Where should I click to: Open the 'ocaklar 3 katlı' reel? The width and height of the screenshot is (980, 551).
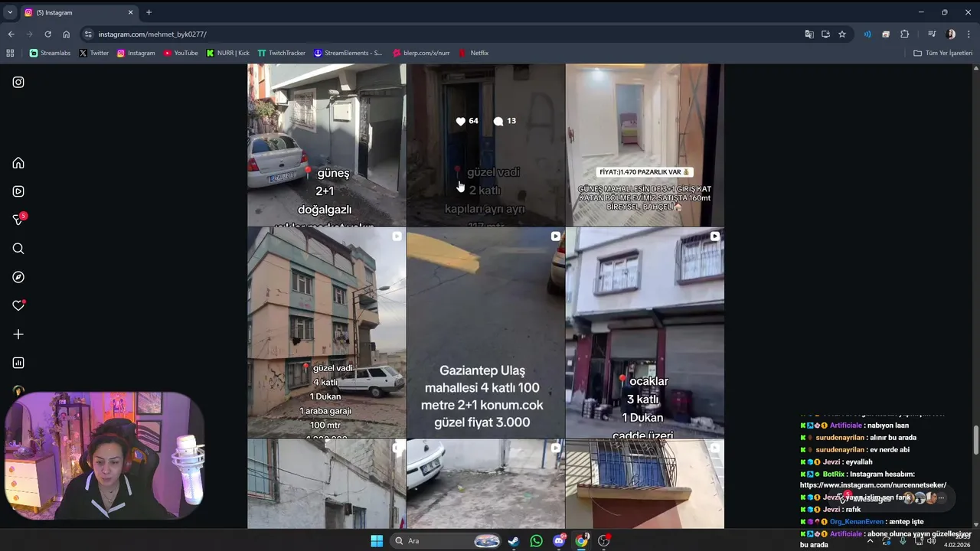(x=645, y=333)
